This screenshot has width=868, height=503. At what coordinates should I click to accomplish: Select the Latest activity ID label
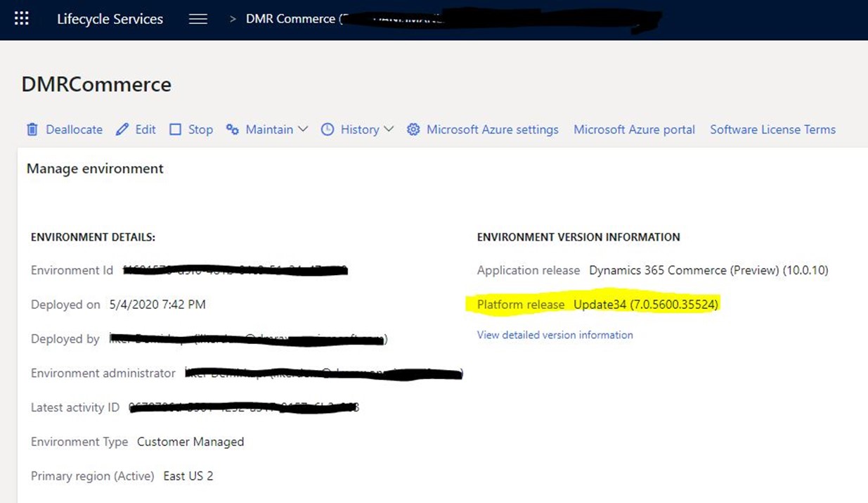coord(75,407)
